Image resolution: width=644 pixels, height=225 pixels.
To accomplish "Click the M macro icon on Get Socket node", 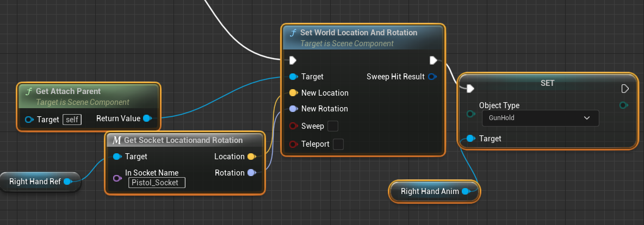I will pyautogui.click(x=116, y=140).
